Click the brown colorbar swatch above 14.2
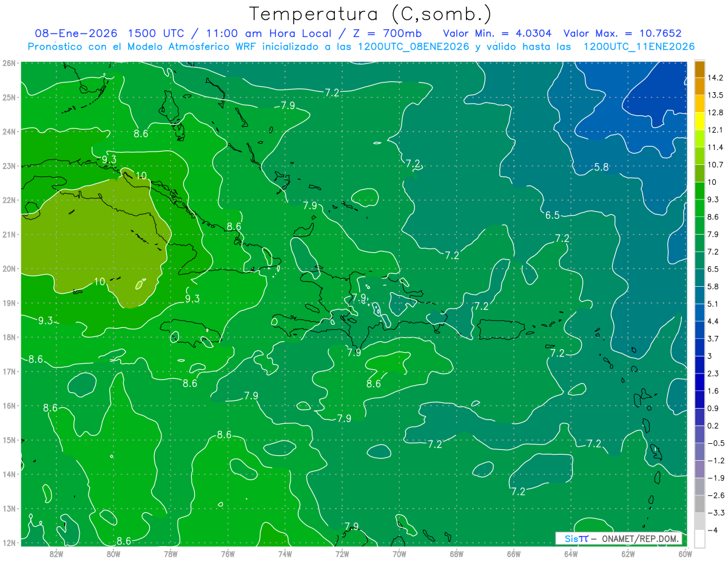 (699, 69)
